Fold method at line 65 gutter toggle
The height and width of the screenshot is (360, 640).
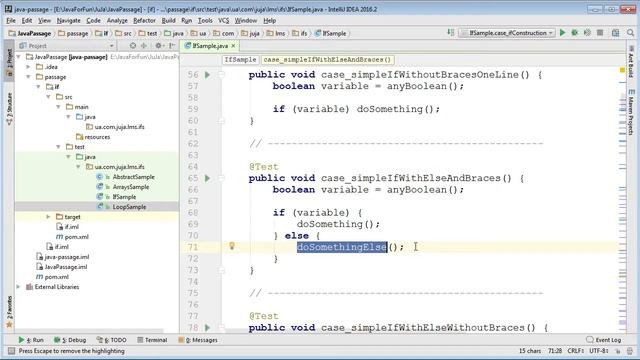[221, 178]
